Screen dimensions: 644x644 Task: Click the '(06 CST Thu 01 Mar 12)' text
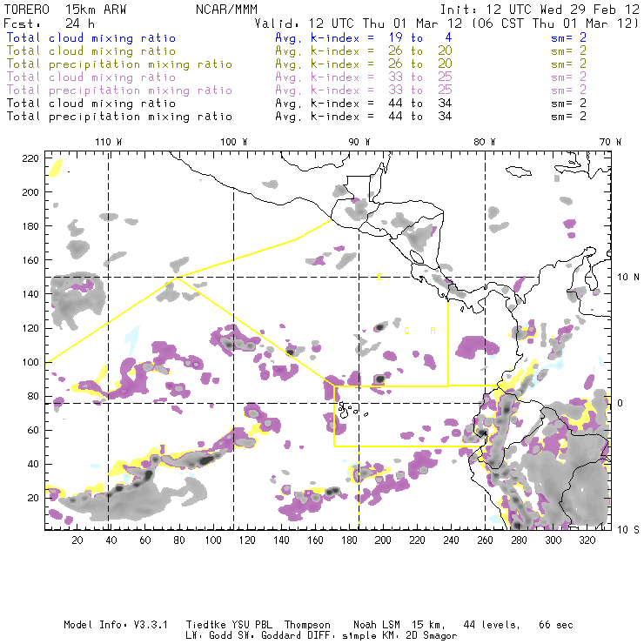pos(554,23)
